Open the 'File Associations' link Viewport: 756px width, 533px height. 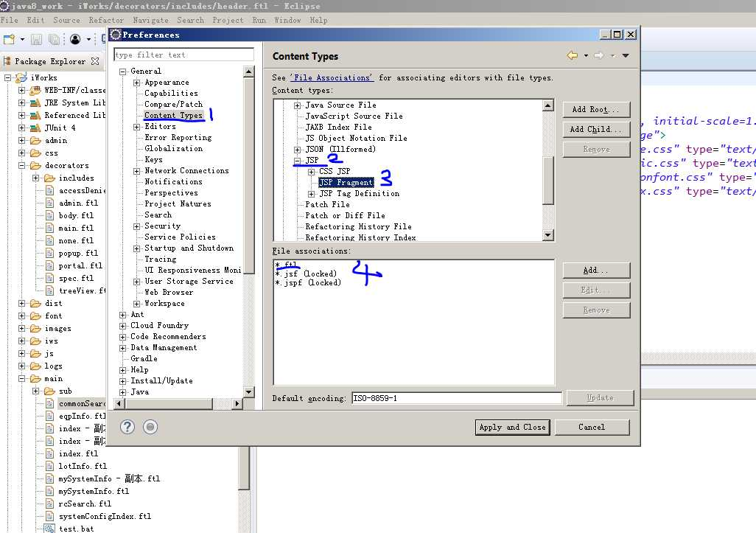click(332, 77)
